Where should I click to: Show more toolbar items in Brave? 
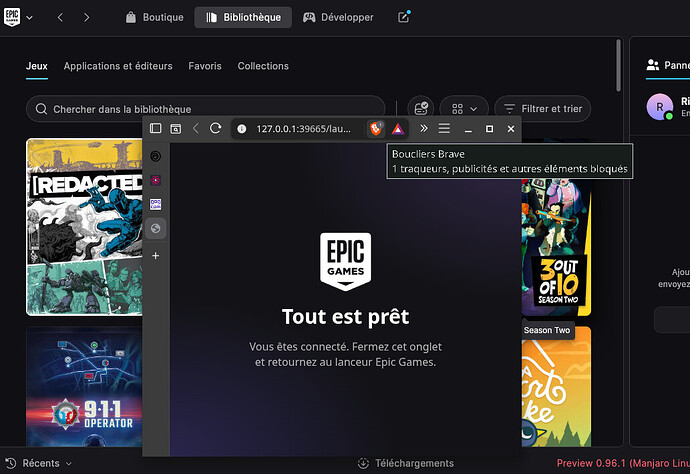click(x=423, y=128)
